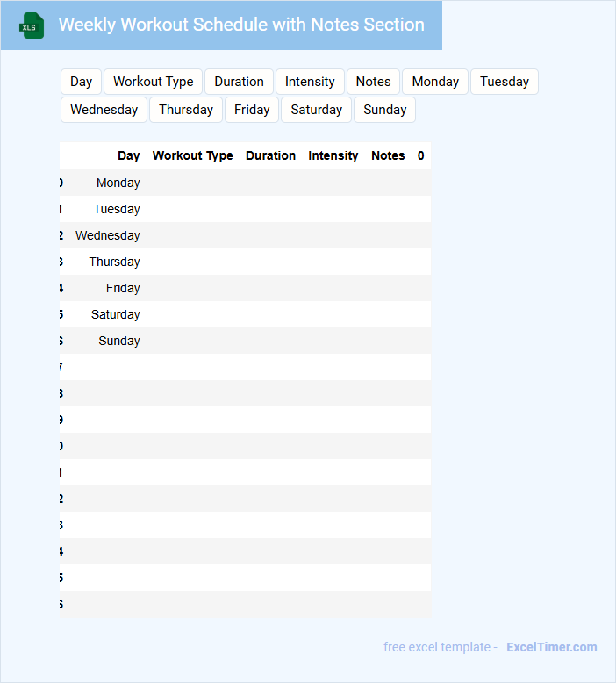The height and width of the screenshot is (683, 616).
Task: Click the Notes column header
Action: tap(389, 155)
